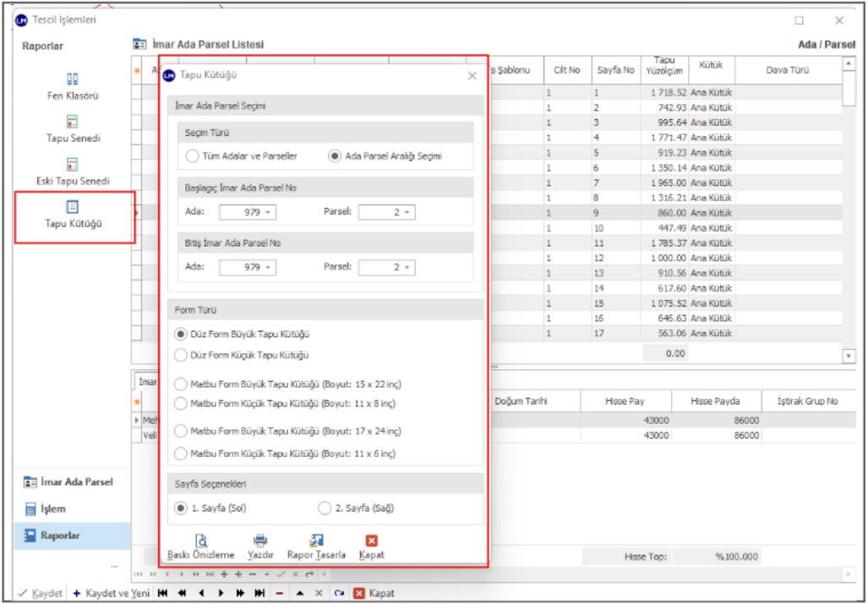Image resolution: width=868 pixels, height=604 pixels.
Task: Expand the Bitiş Ada dropdown
Action: point(269,268)
